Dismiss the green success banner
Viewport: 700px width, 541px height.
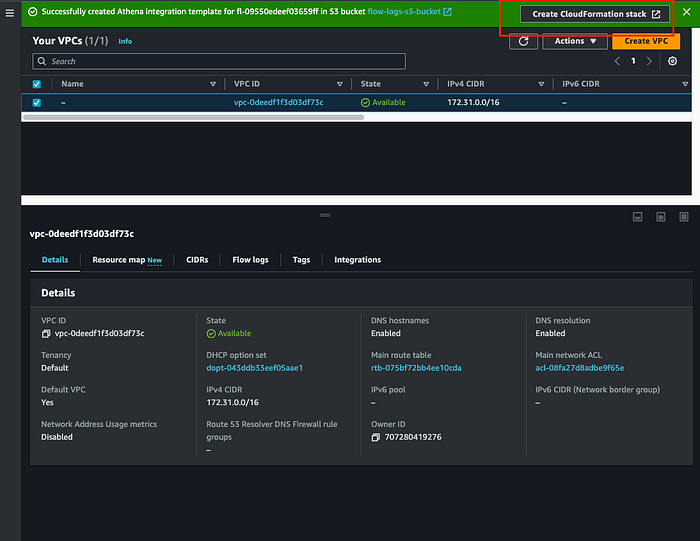(x=687, y=12)
